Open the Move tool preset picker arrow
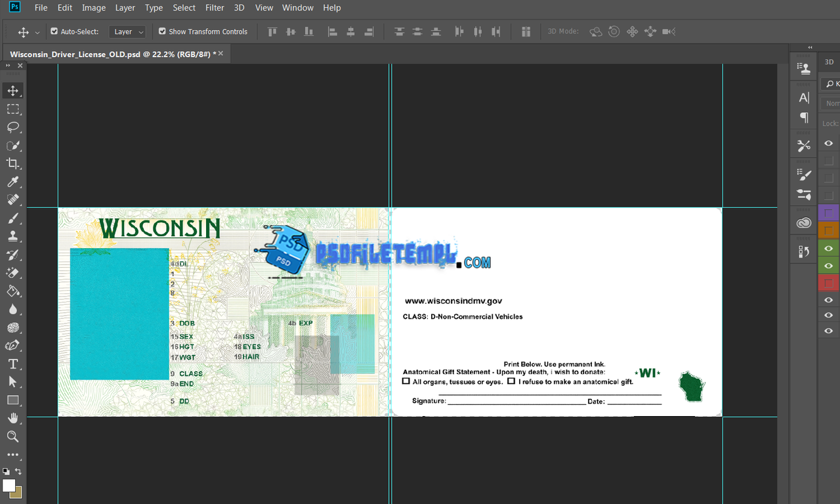The width and height of the screenshot is (840, 504). click(x=37, y=32)
